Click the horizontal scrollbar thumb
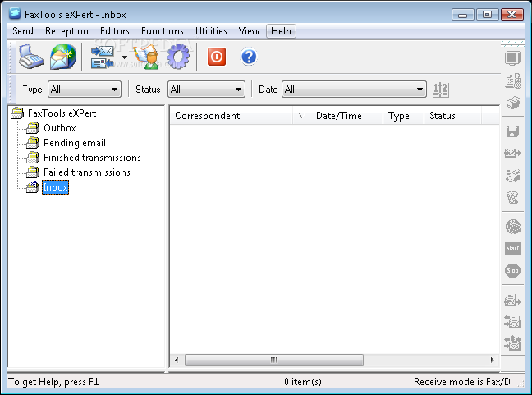532x395 pixels. [274, 360]
